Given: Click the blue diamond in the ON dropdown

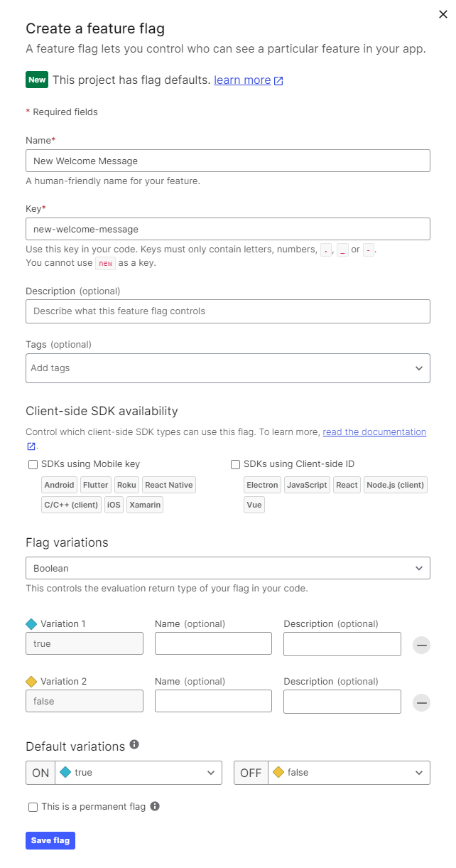Looking at the screenshot, I should pyautogui.click(x=66, y=773).
